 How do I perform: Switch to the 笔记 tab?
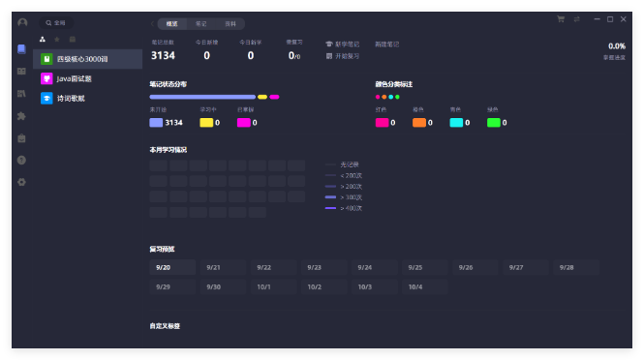[200, 24]
